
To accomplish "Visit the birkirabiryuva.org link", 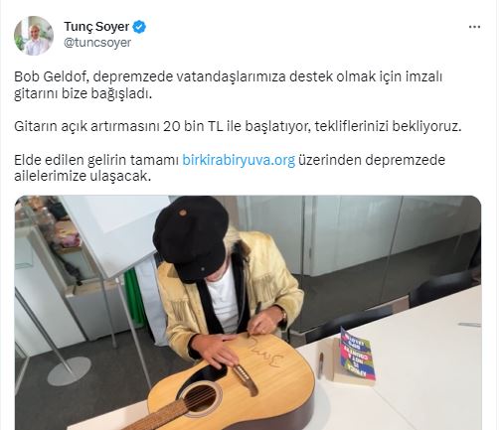I will click(239, 160).
